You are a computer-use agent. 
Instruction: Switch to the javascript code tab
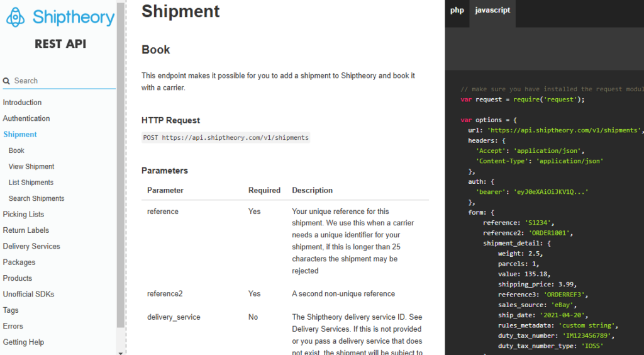(492, 11)
